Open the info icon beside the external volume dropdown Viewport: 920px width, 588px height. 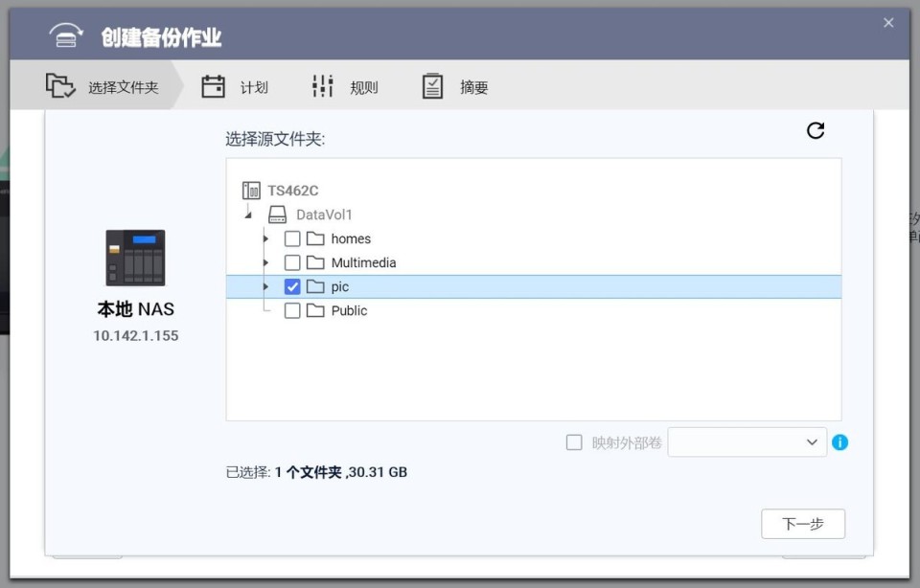pyautogui.click(x=840, y=442)
